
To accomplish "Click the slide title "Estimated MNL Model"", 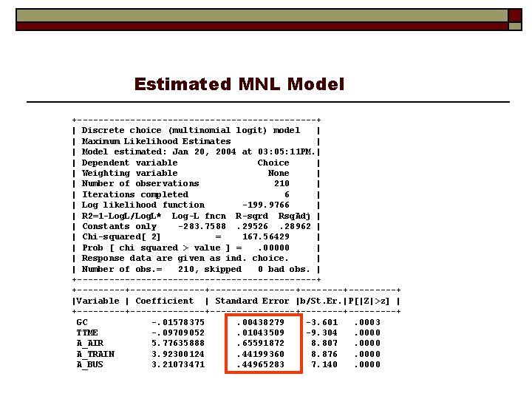I will pos(239,83).
